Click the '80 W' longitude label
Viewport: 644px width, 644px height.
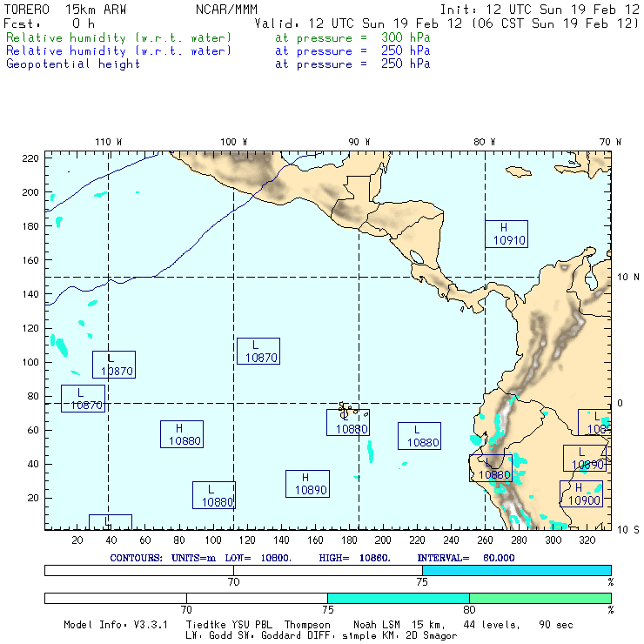(x=485, y=142)
